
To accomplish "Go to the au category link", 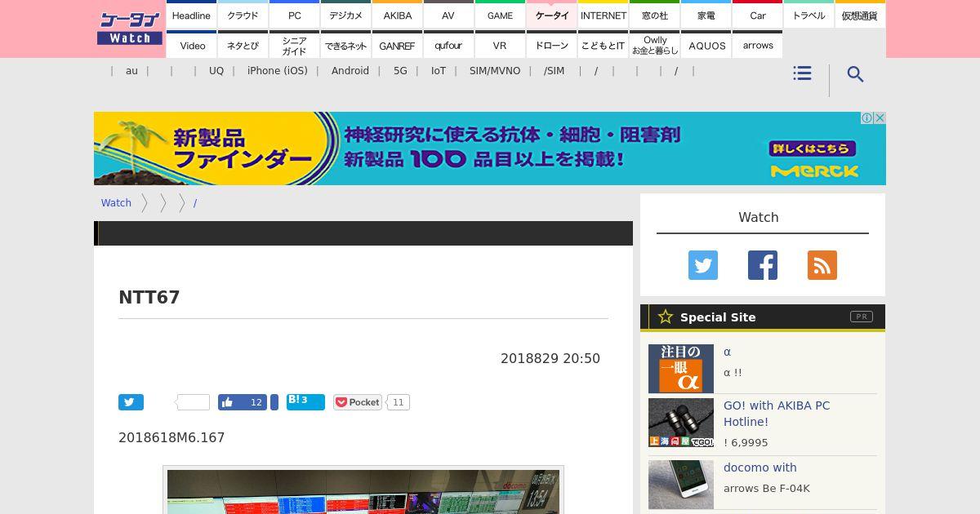I will point(131,71).
